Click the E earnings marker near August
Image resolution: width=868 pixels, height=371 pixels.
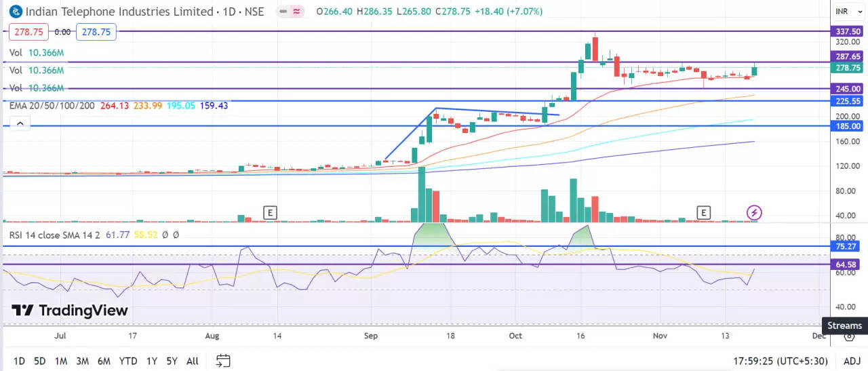point(271,213)
